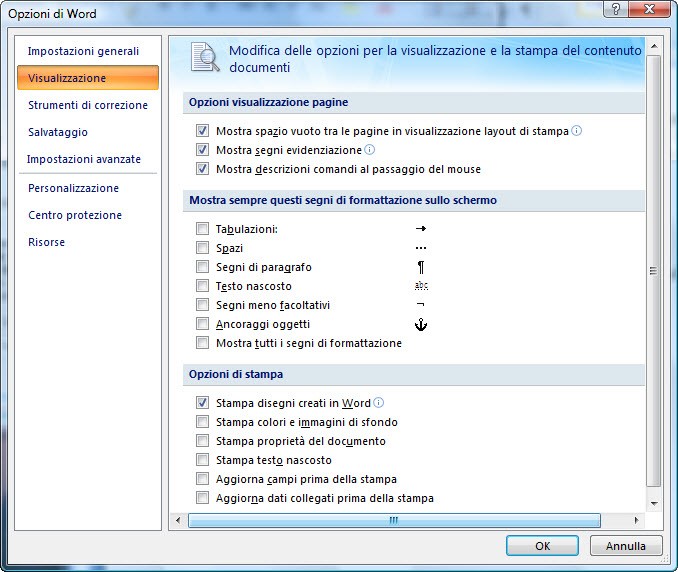The width and height of the screenshot is (678, 572).
Task: Click the anchor symbol for Ancoraggi oggetti
Action: [x=421, y=324]
